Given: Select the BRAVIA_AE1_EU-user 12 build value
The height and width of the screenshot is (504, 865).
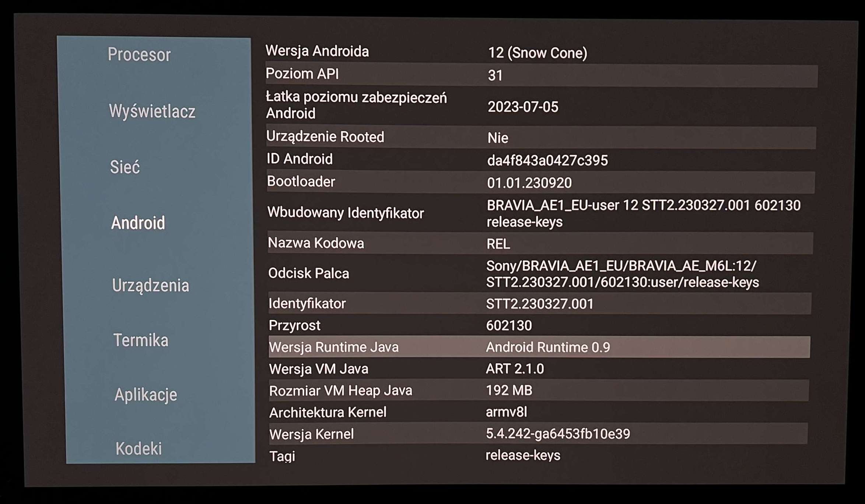Looking at the screenshot, I should (x=643, y=214).
